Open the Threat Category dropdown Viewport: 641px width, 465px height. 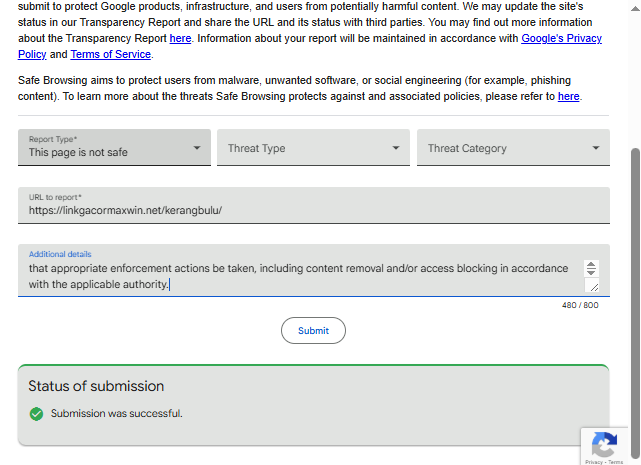pos(513,148)
